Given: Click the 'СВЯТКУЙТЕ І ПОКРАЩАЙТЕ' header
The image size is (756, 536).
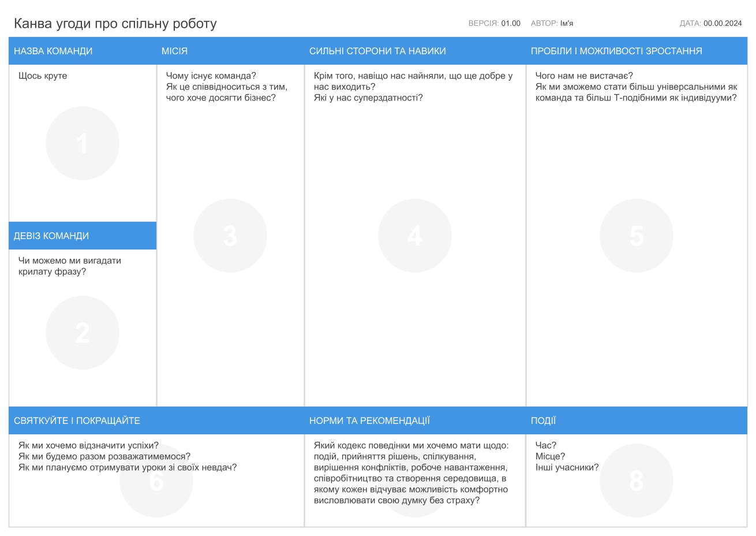Looking at the screenshot, I should click(77, 420).
